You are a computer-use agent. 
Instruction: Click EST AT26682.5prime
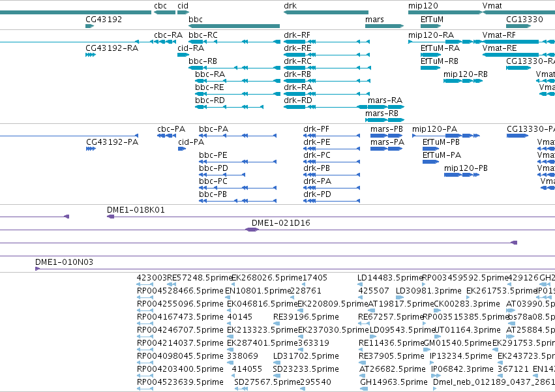(363, 376)
